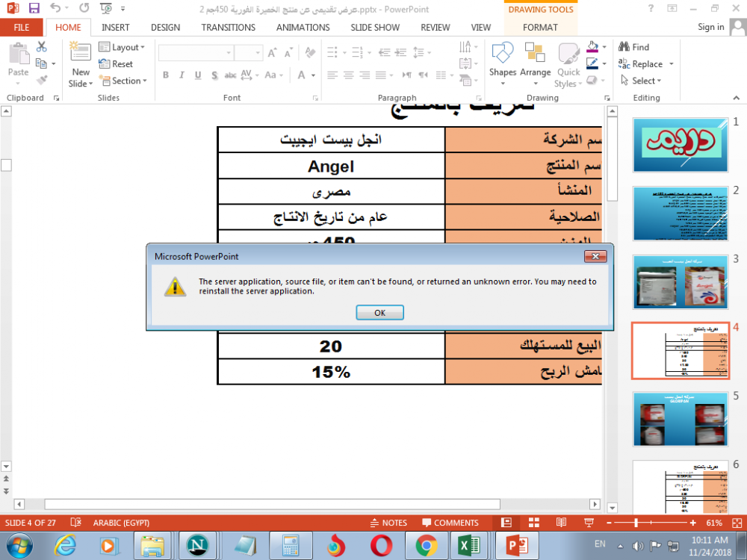The image size is (747, 560).
Task: Click the zoom slider handle
Action: click(636, 523)
